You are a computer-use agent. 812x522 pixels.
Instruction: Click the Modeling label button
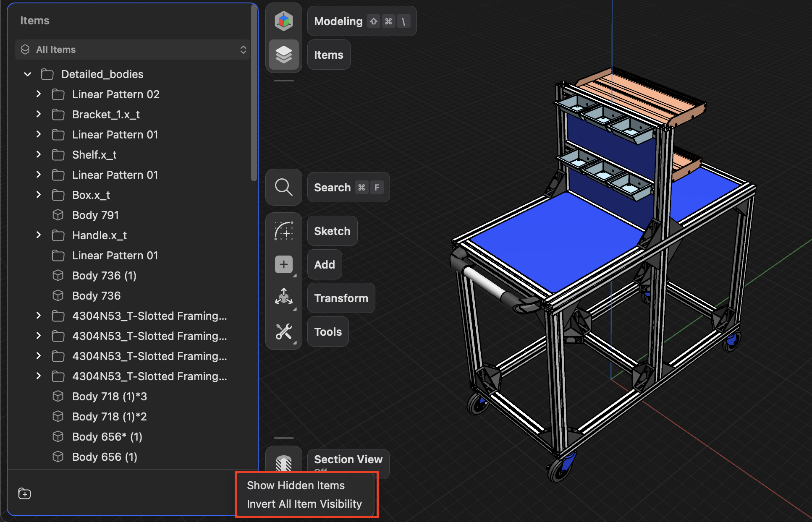click(x=362, y=21)
